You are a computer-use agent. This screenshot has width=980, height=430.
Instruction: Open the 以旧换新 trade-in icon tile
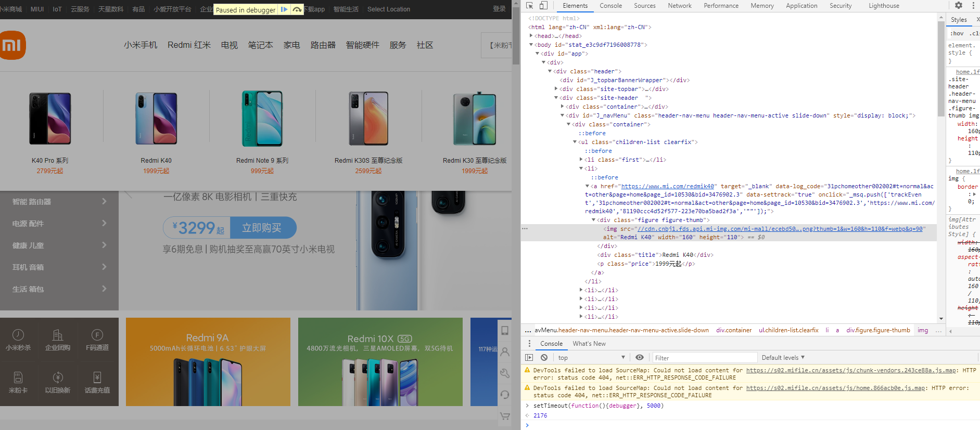(58, 383)
